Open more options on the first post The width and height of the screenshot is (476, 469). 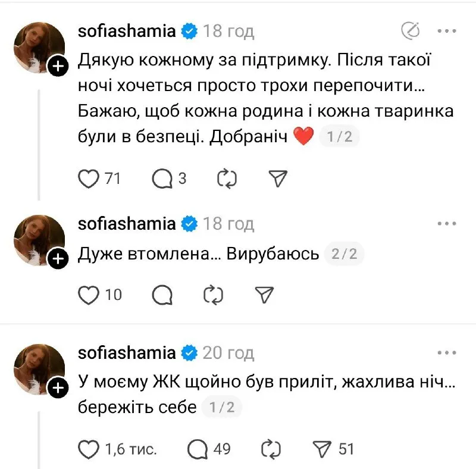coord(446,30)
